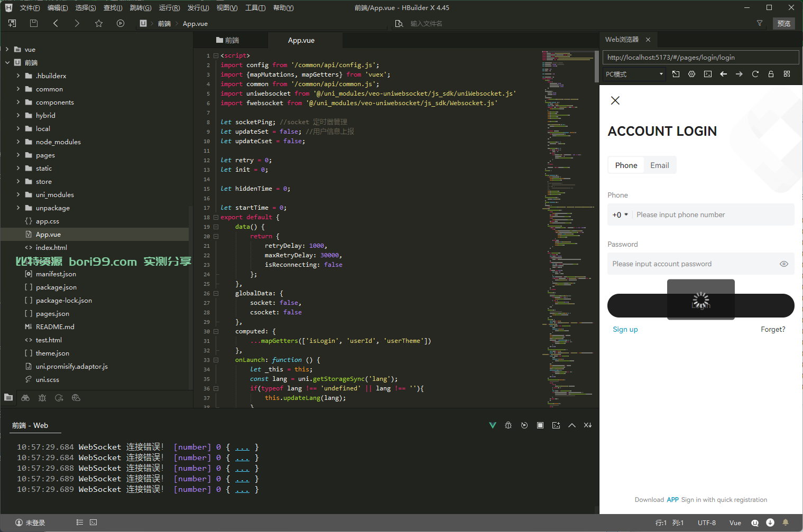Click the Vue logo icon in console toolbar
This screenshot has height=532, width=803.
click(x=493, y=425)
